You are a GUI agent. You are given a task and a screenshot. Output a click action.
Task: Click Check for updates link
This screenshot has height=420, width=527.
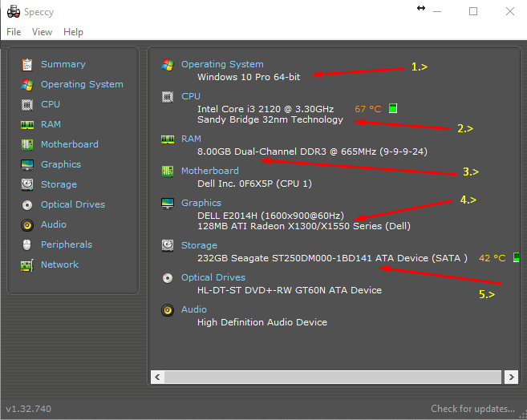473,409
